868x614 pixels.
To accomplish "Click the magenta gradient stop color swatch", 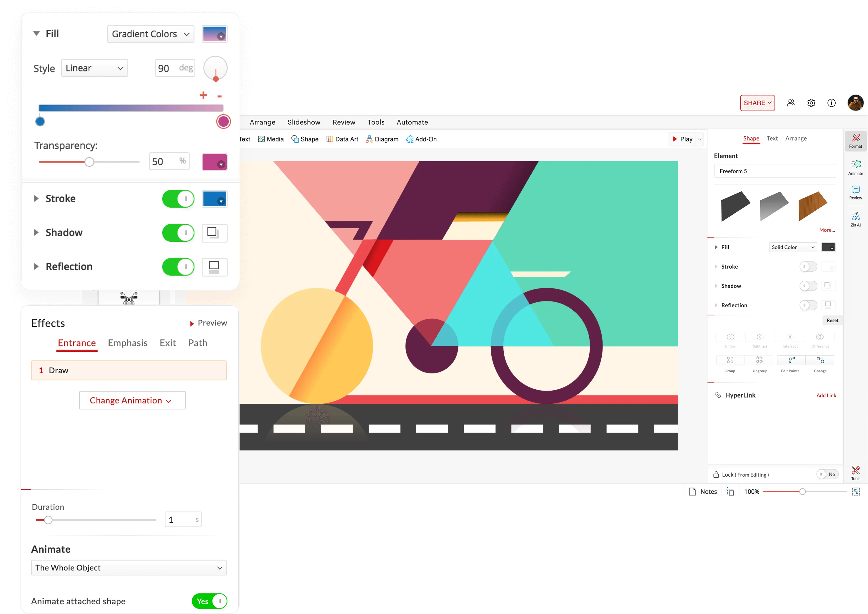I will click(x=214, y=162).
